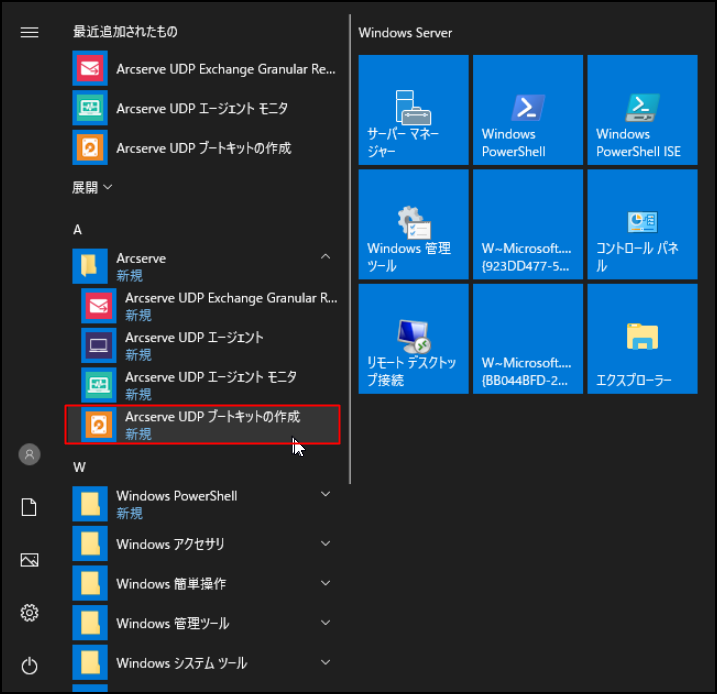This screenshot has width=717, height=694.
Task: Click the letter A section header
Action: click(x=78, y=229)
